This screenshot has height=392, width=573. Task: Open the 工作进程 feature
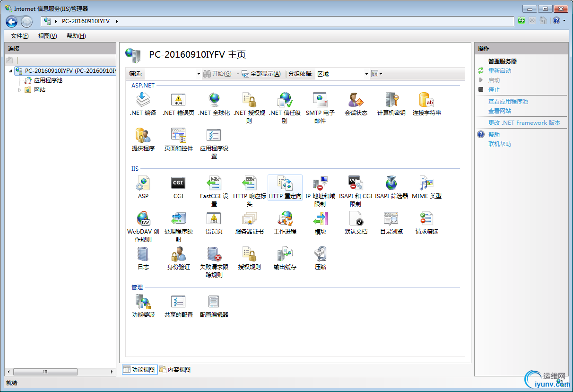click(x=285, y=223)
